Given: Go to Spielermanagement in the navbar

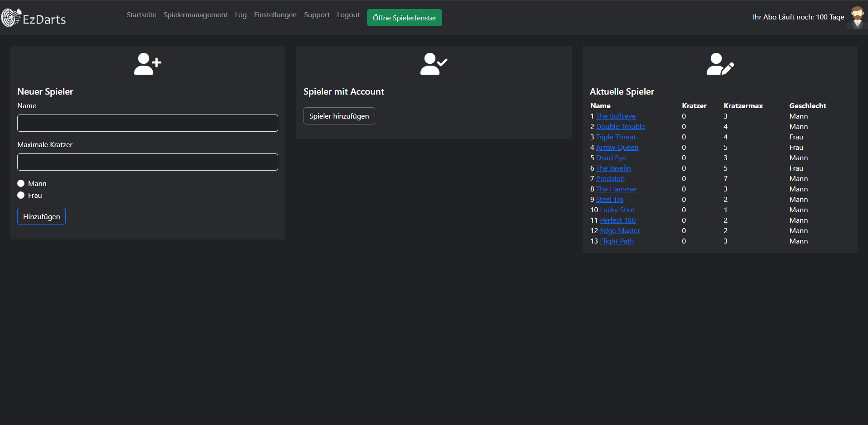Looking at the screenshot, I should click(195, 15).
